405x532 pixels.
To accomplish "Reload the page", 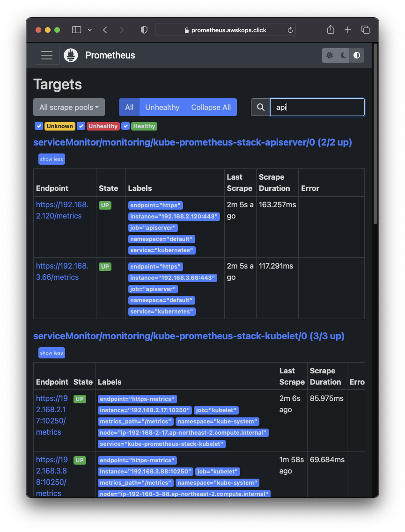I will tap(290, 30).
